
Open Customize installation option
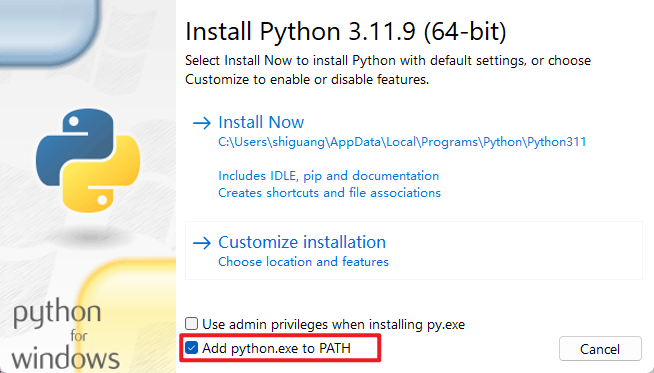click(x=302, y=242)
